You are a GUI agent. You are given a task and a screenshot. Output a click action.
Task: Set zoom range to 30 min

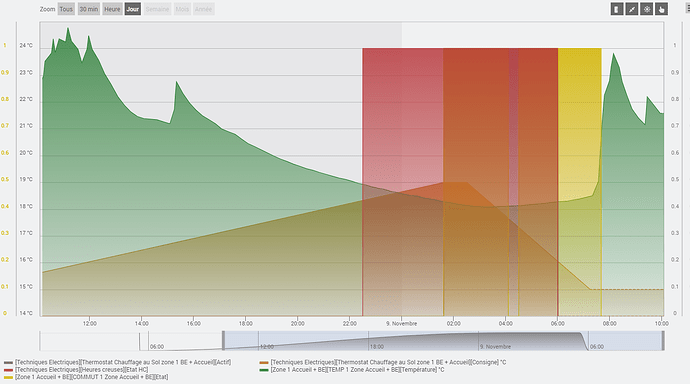point(89,9)
